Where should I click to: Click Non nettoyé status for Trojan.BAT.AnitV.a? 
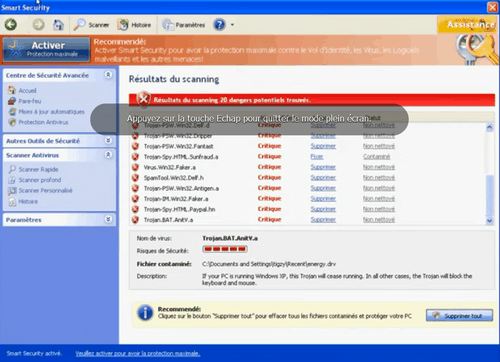(379, 220)
